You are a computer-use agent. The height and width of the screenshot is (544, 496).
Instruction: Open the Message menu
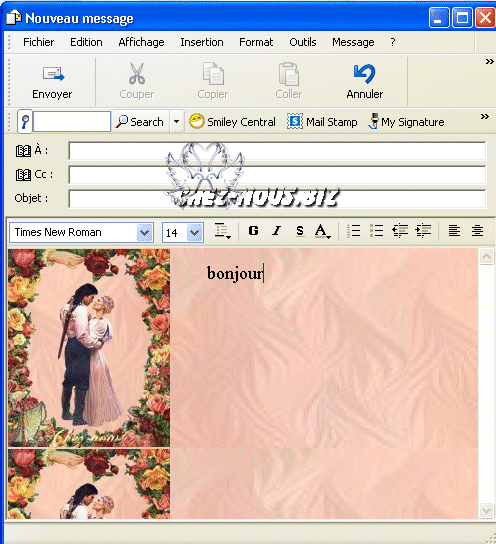[353, 42]
